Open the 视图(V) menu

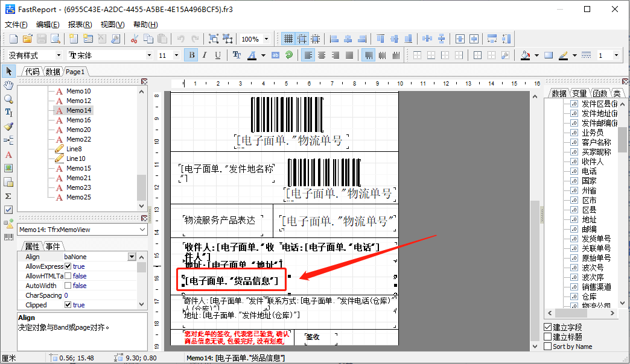point(112,25)
